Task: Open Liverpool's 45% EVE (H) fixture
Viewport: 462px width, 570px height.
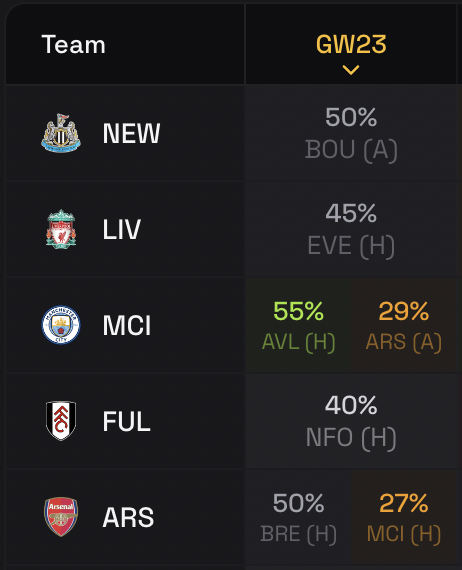Action: tap(351, 229)
